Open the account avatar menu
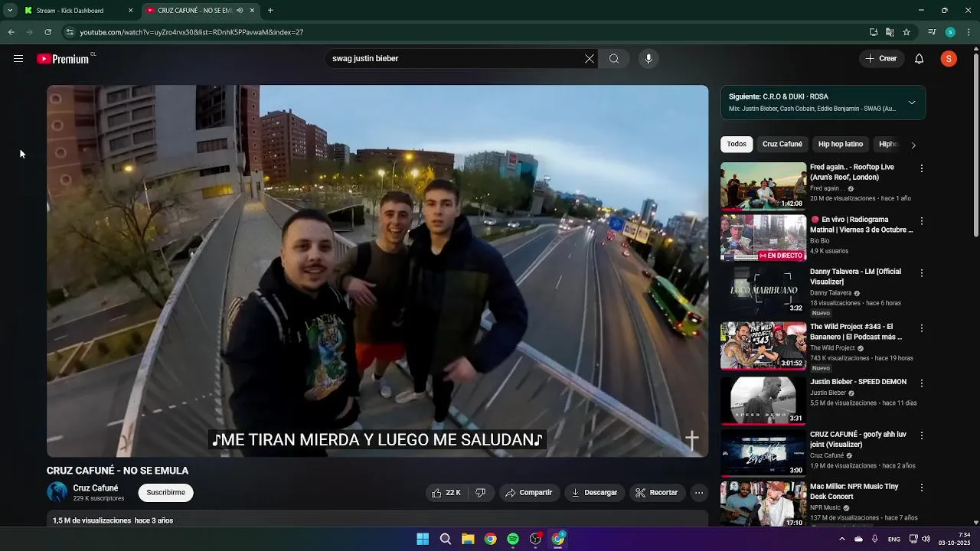Screen dimensions: 980x551 [x=949, y=59]
